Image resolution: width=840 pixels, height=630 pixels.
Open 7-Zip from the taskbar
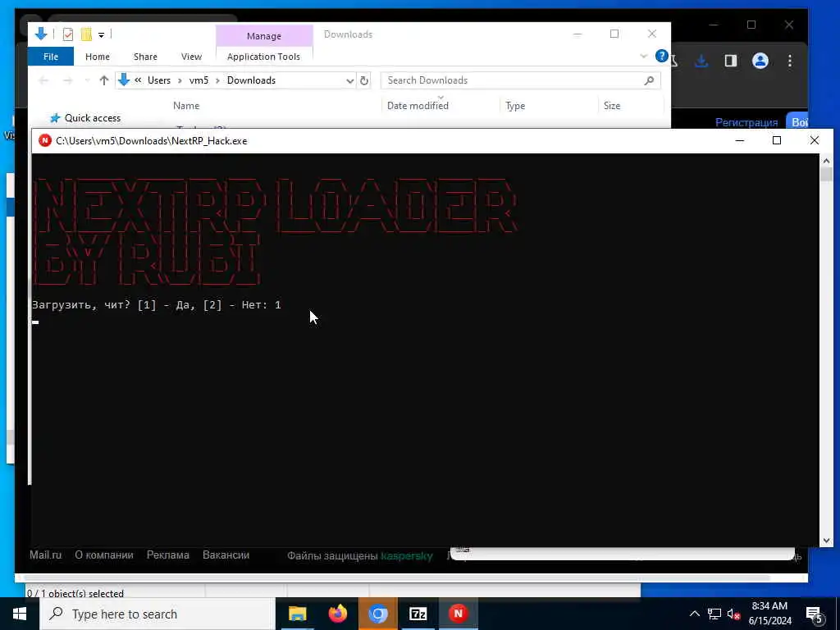tap(418, 614)
